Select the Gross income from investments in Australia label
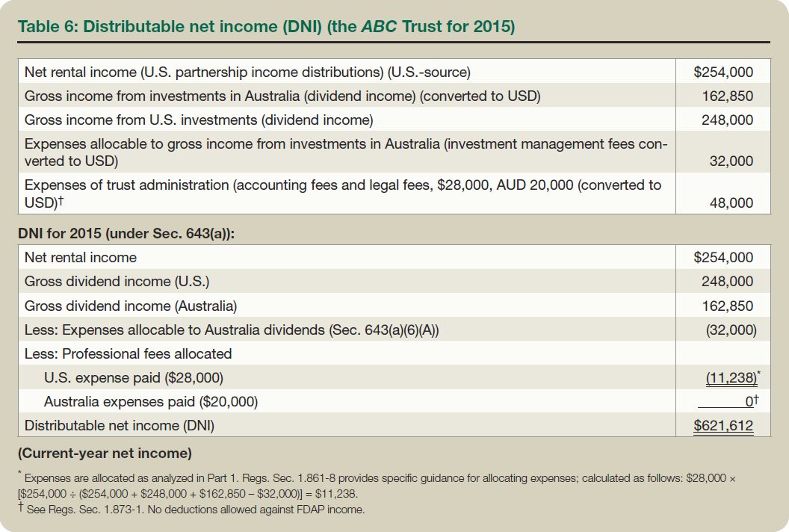 [x=282, y=96]
